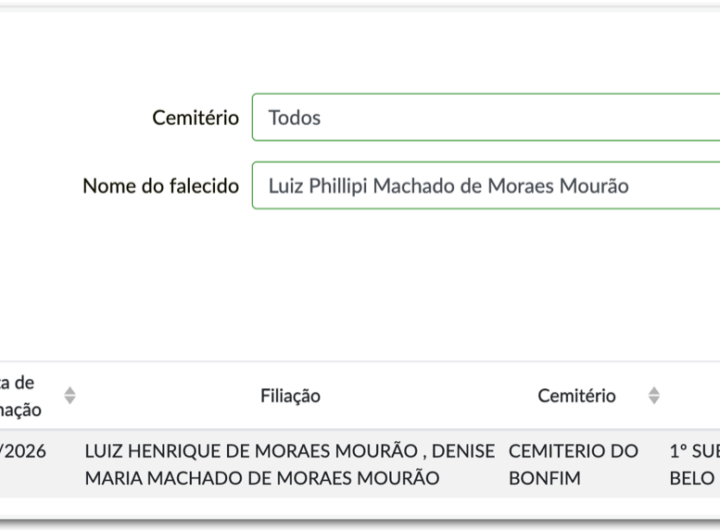This screenshot has width=720, height=530.
Task: Focus the Nome do falecido text field
Action: click(x=486, y=186)
